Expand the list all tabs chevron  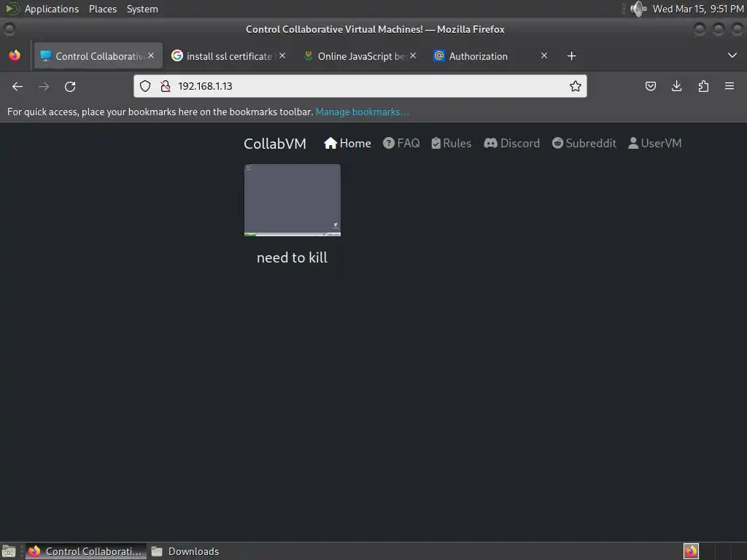tap(732, 55)
